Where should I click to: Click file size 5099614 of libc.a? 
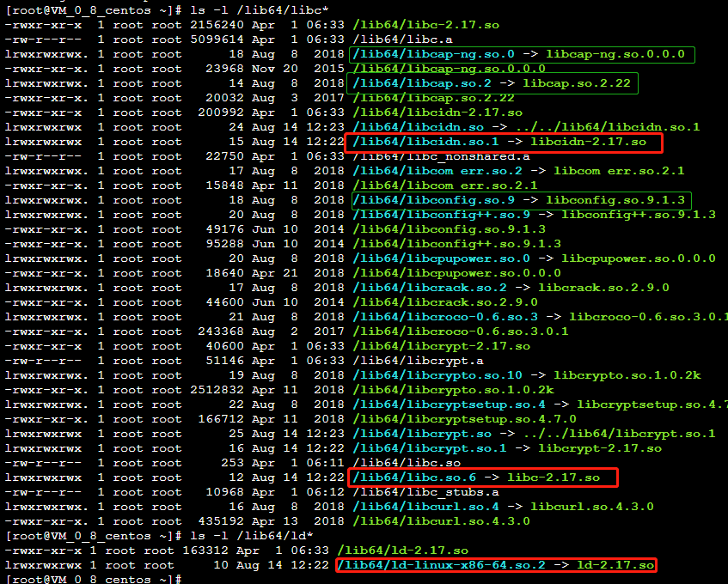click(x=217, y=40)
